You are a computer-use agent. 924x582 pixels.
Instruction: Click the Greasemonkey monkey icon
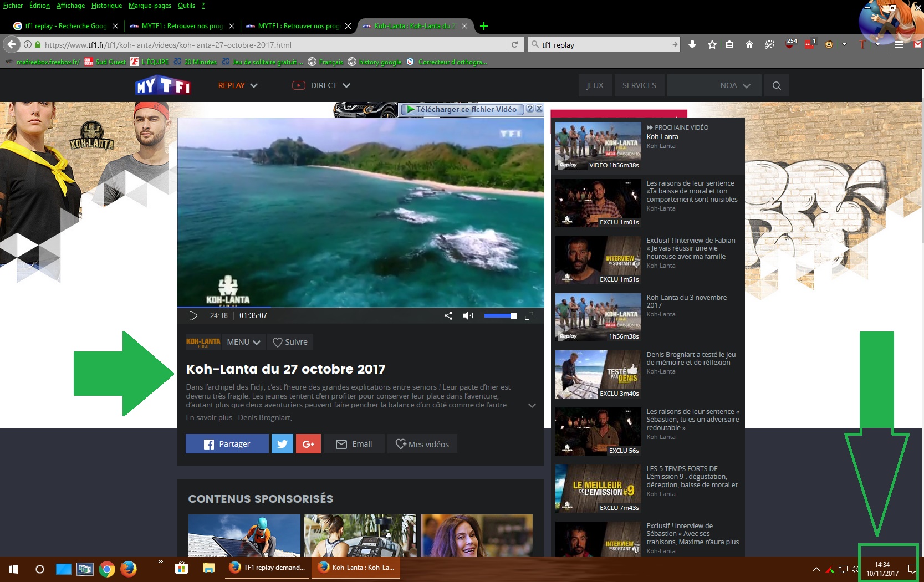[829, 44]
